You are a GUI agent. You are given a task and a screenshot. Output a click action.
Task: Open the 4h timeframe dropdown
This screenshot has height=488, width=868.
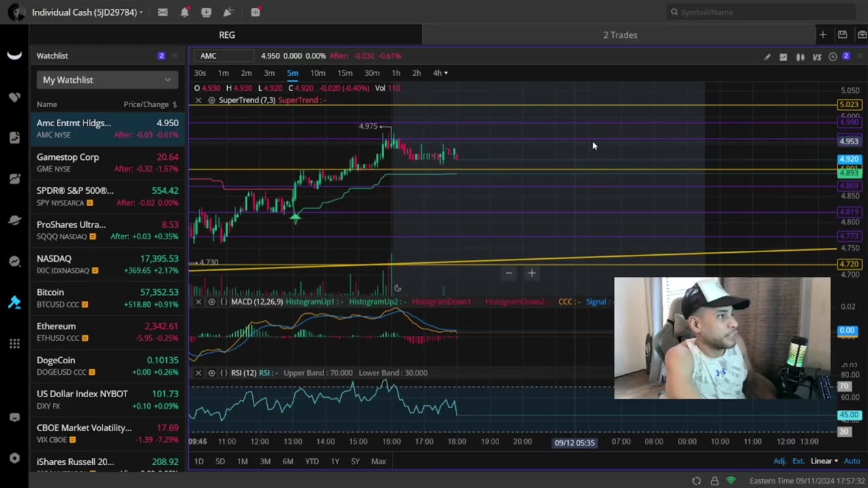(441, 73)
